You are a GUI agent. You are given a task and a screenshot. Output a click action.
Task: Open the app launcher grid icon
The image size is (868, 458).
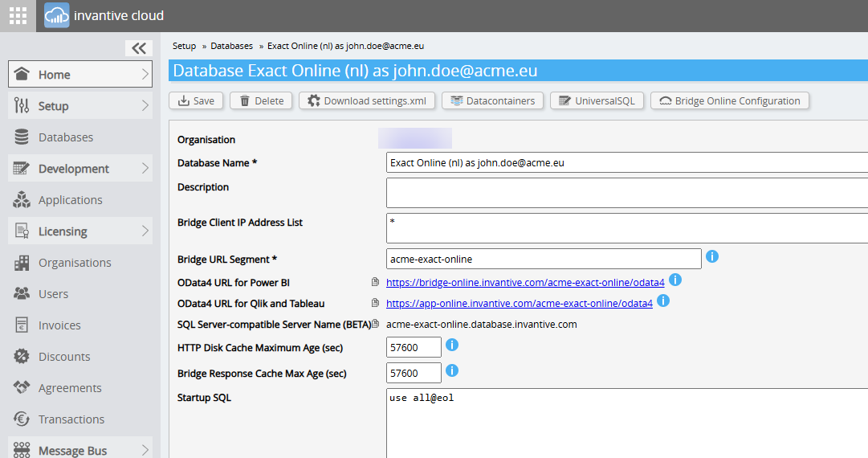pyautogui.click(x=18, y=16)
